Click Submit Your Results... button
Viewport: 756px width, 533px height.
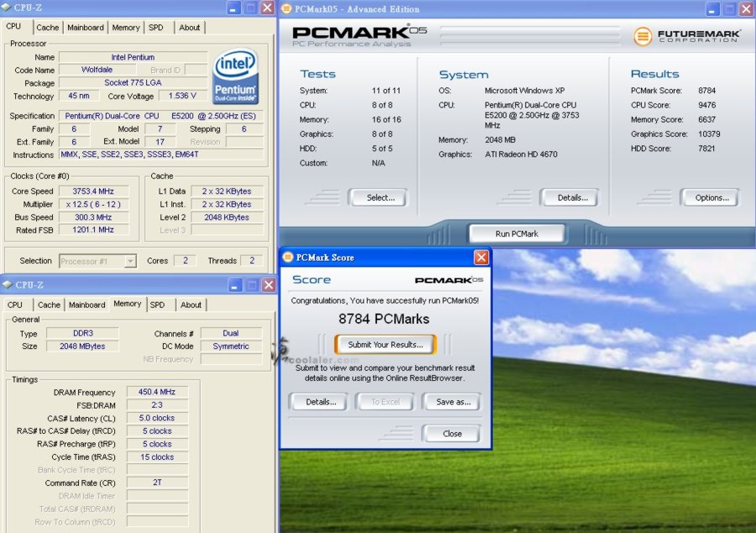(386, 345)
